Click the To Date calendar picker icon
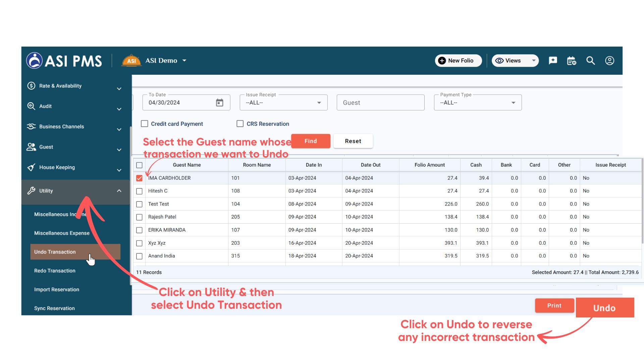Image resolution: width=644 pixels, height=362 pixels. [x=219, y=103]
